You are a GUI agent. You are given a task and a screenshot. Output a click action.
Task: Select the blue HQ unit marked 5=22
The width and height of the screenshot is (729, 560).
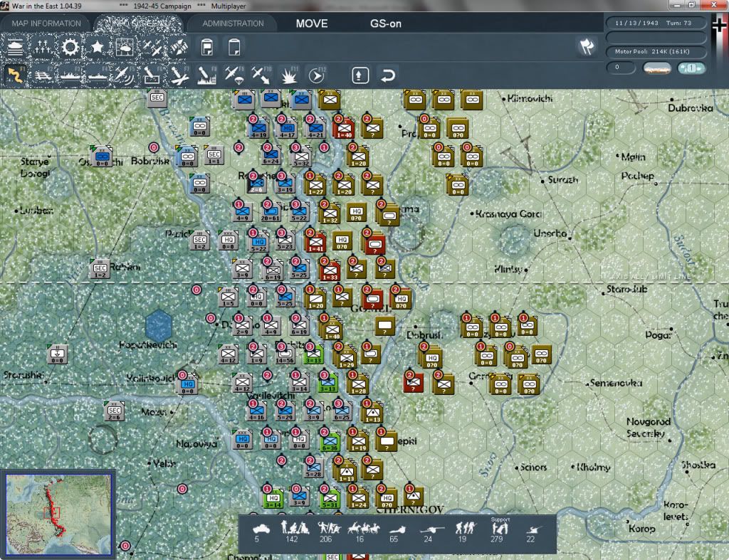[x=259, y=243]
